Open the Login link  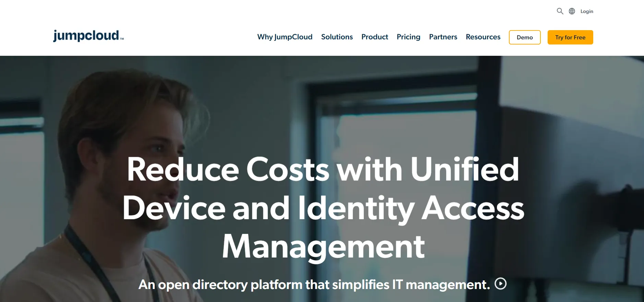point(587,11)
